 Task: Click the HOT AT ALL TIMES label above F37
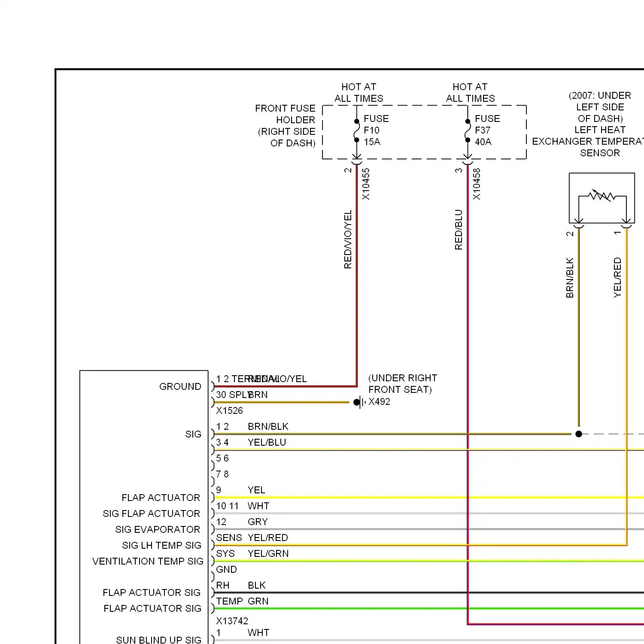point(470,93)
